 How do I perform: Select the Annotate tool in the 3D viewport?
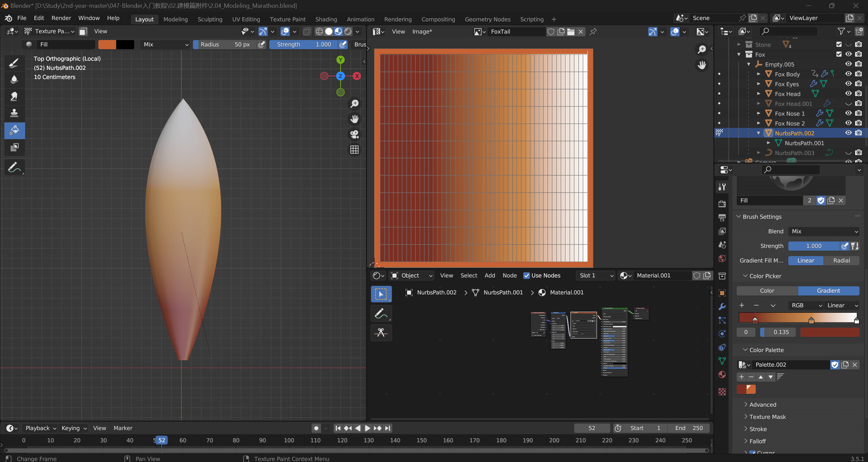(x=14, y=167)
